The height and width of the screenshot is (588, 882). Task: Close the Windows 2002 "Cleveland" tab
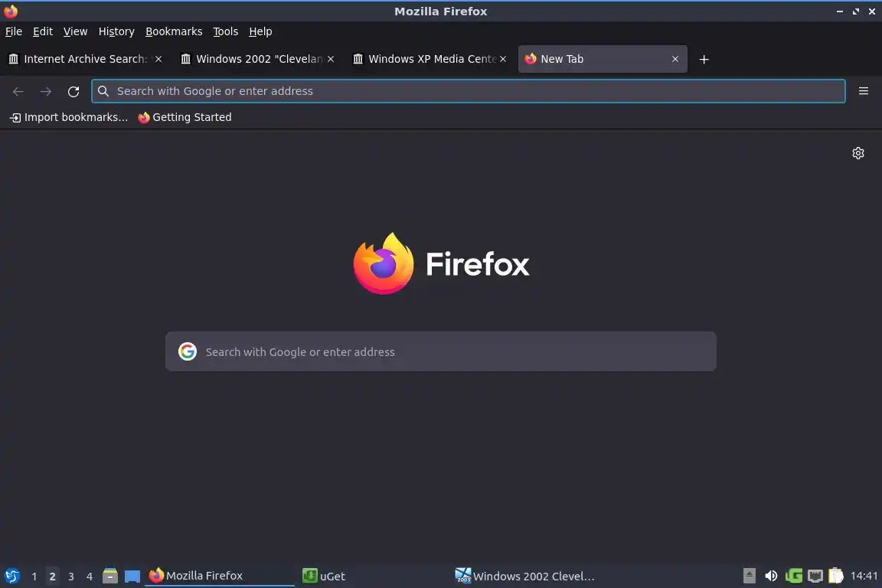click(331, 59)
